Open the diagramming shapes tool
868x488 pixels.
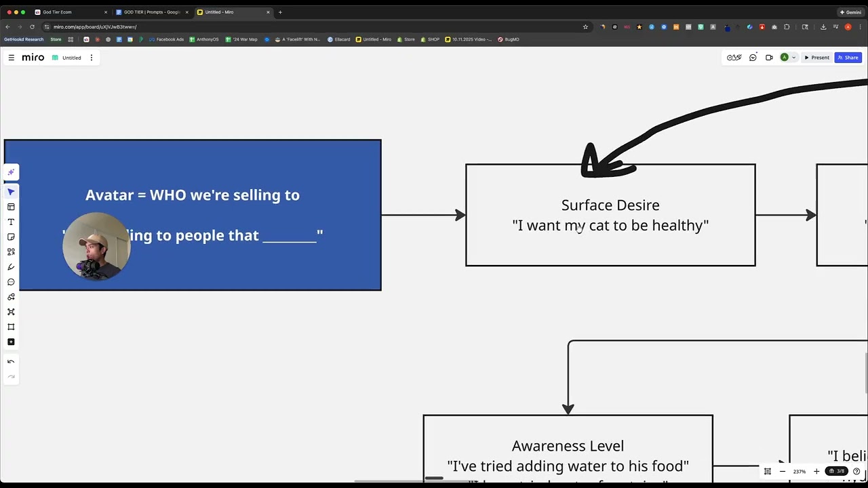coord(11,297)
